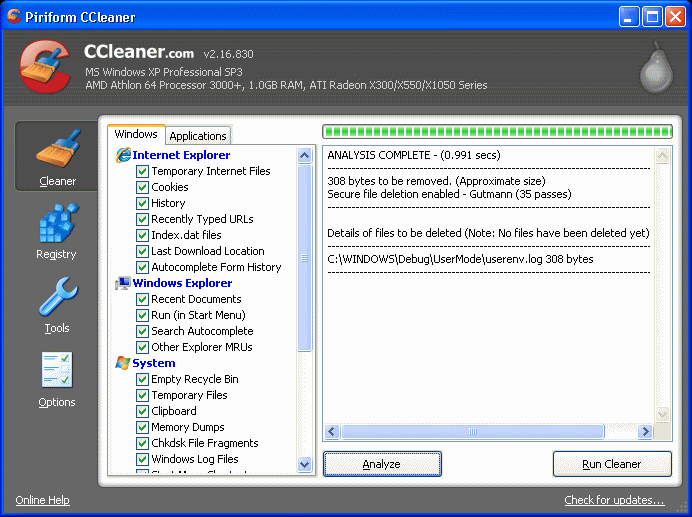This screenshot has width=692, height=517.
Task: Click the Run Cleaner button
Action: 612,464
